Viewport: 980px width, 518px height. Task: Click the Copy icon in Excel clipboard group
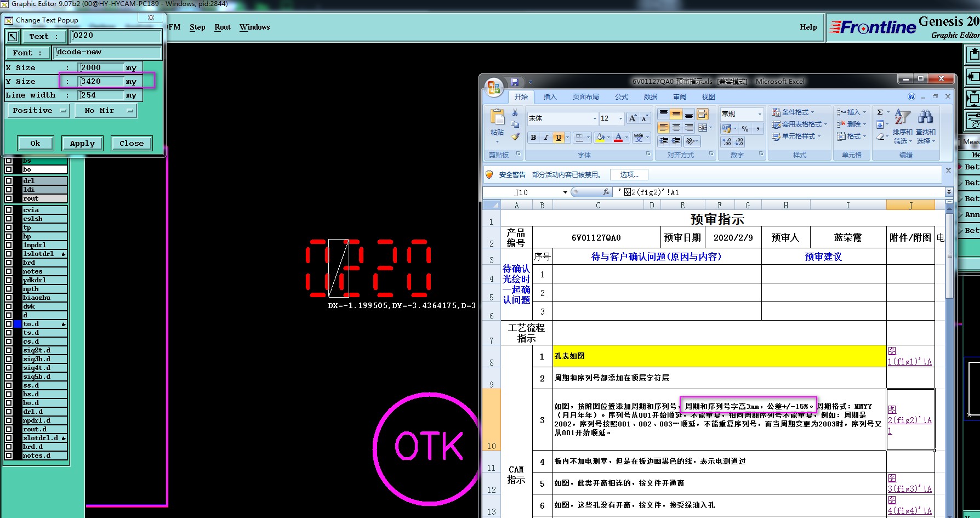click(x=515, y=124)
